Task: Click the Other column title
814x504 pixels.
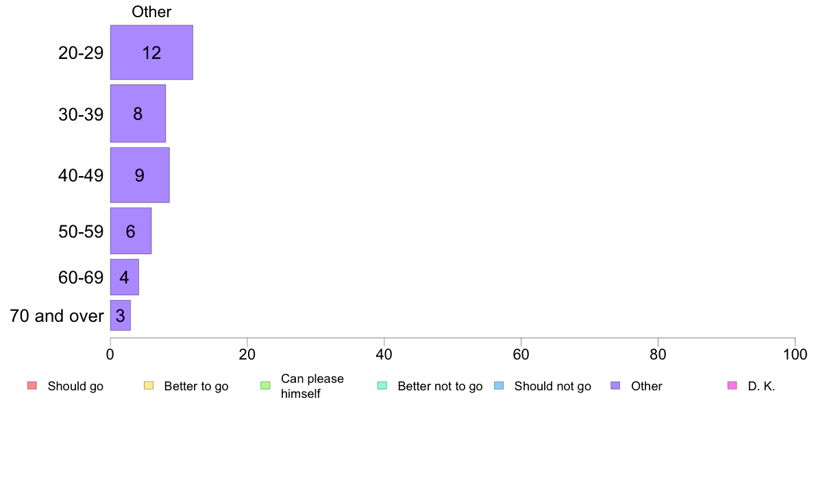Action: (151, 12)
